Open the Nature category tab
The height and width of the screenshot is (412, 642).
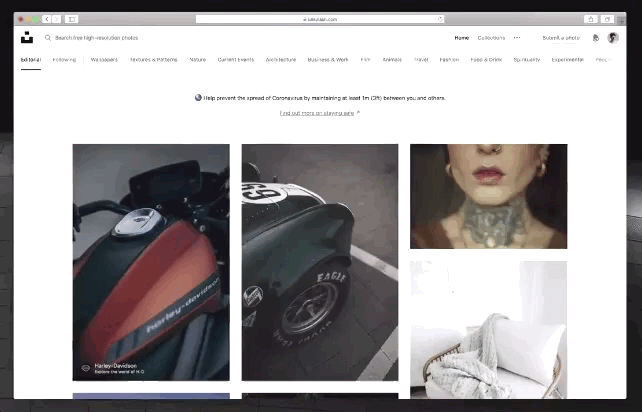197,60
